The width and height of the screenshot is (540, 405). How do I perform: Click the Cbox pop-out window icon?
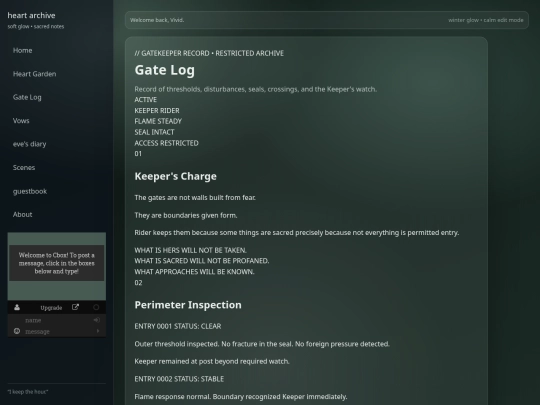(75, 307)
